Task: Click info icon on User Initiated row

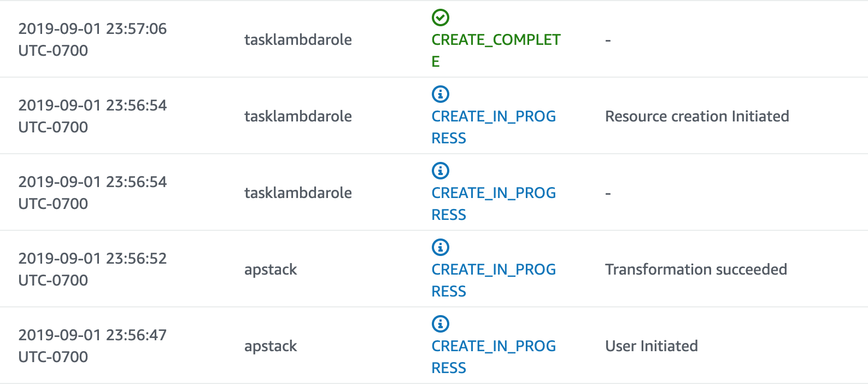Action: pyautogui.click(x=440, y=324)
